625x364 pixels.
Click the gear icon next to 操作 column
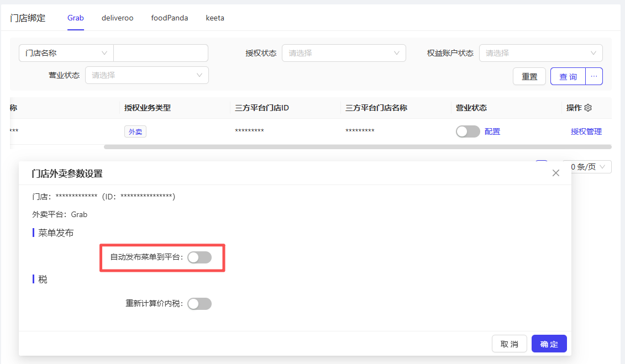pyautogui.click(x=588, y=108)
